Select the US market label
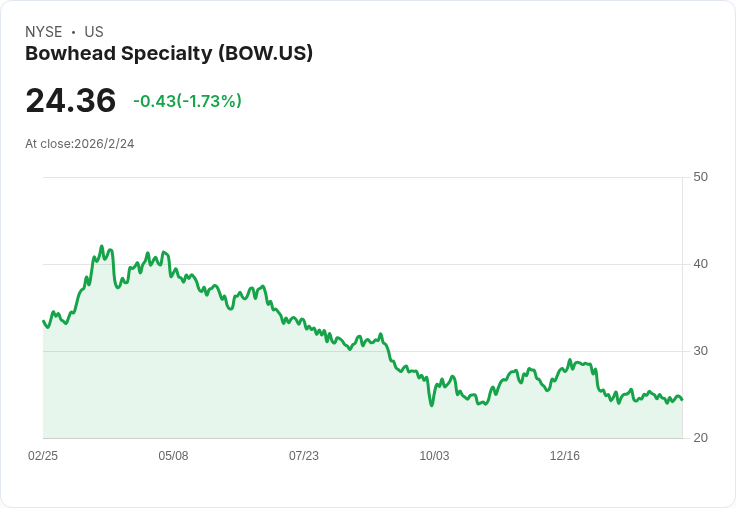 [94, 32]
